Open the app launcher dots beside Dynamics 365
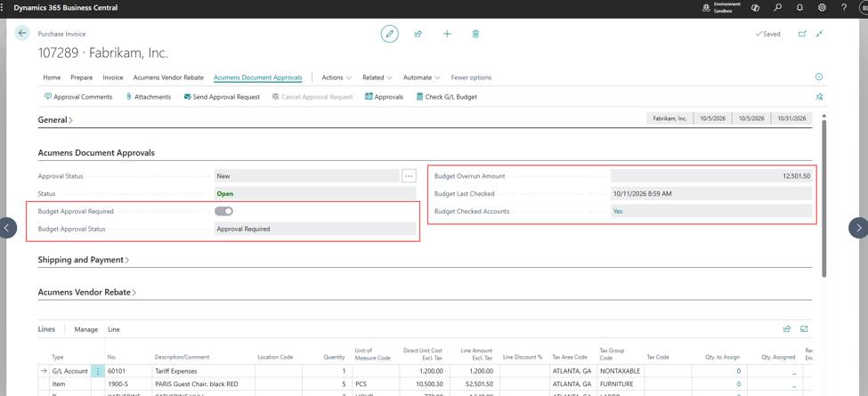 pos(4,8)
